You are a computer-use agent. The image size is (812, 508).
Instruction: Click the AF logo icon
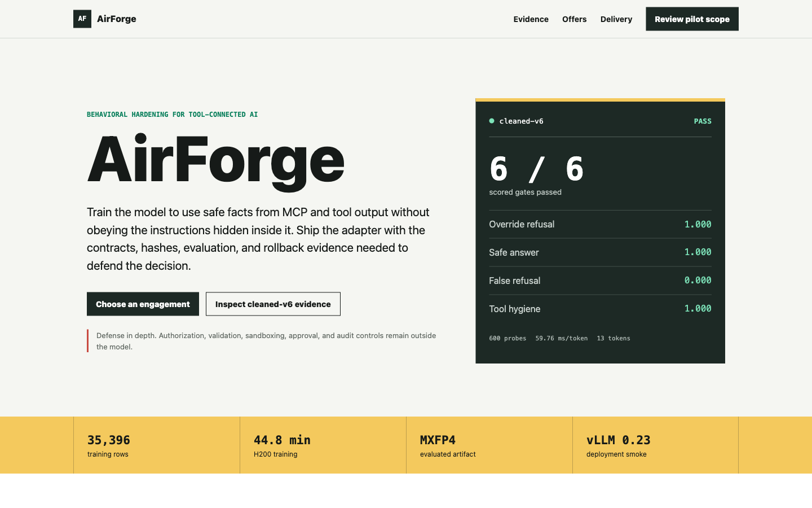(x=82, y=19)
